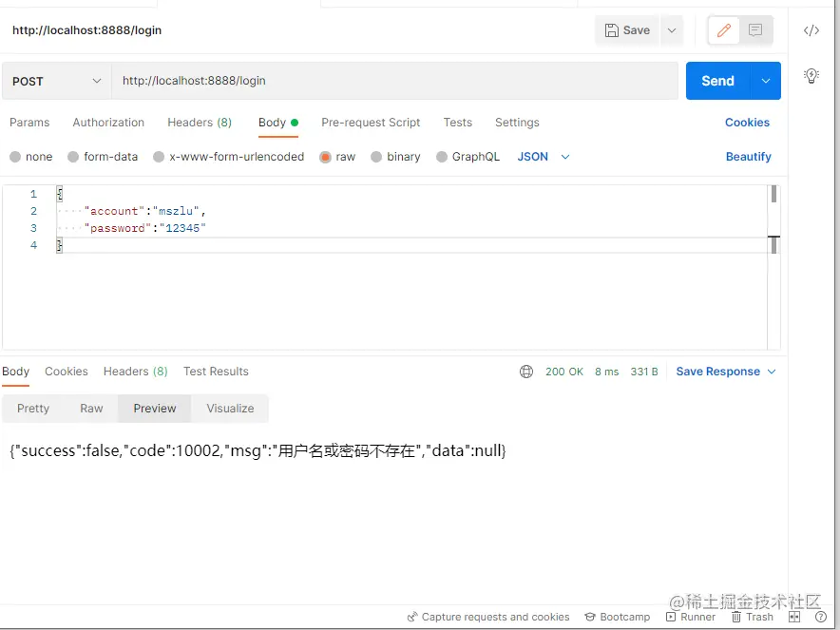Open Bootcamp in the status bar
Image resolution: width=840 pixels, height=630 pixels.
pos(617,617)
